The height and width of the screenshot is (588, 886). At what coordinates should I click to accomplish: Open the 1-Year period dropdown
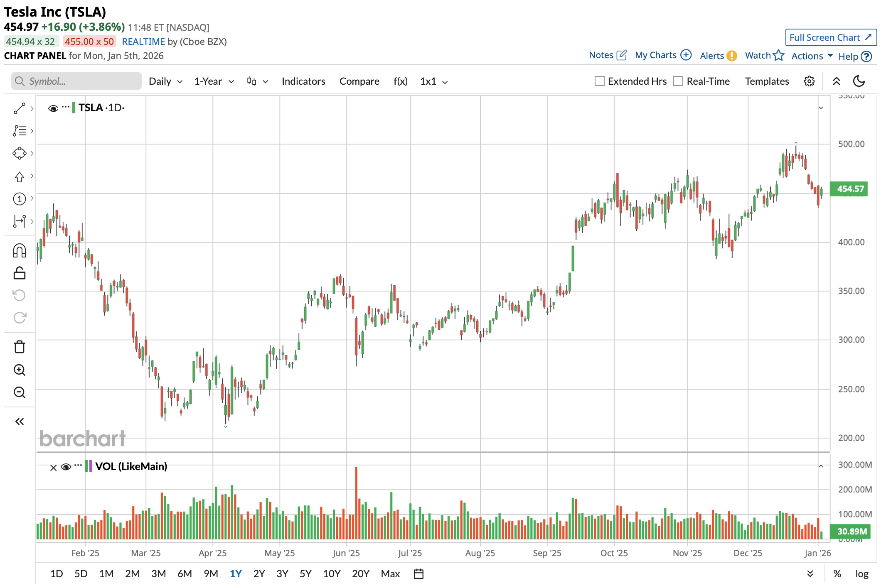tap(214, 81)
